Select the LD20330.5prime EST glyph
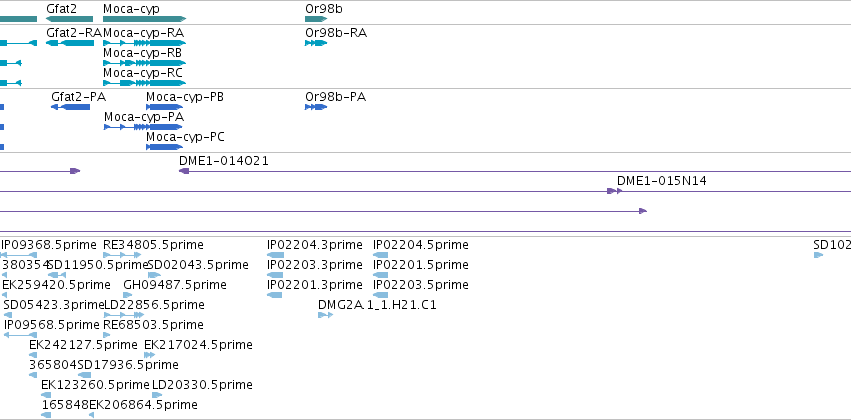 157,395
